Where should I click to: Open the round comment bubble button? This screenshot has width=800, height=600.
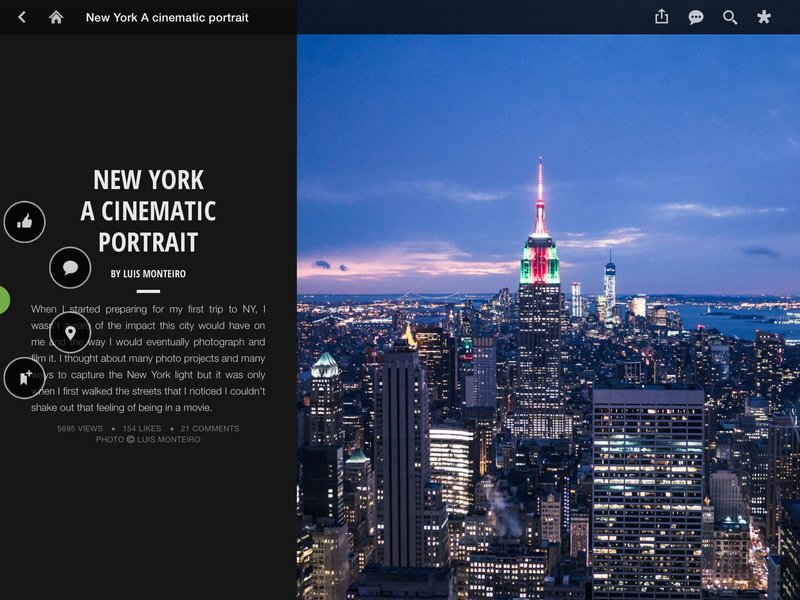tap(70, 267)
